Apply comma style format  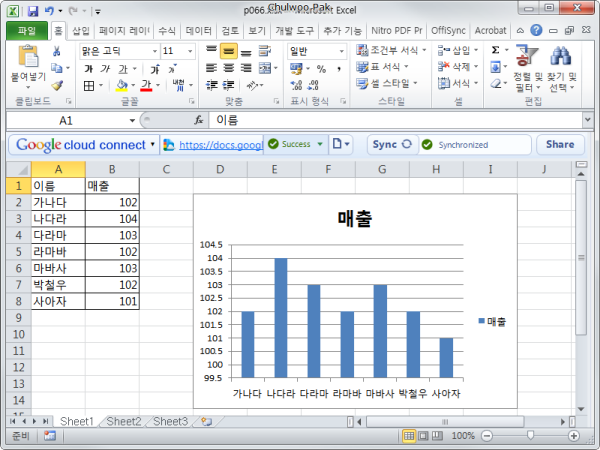[339, 69]
